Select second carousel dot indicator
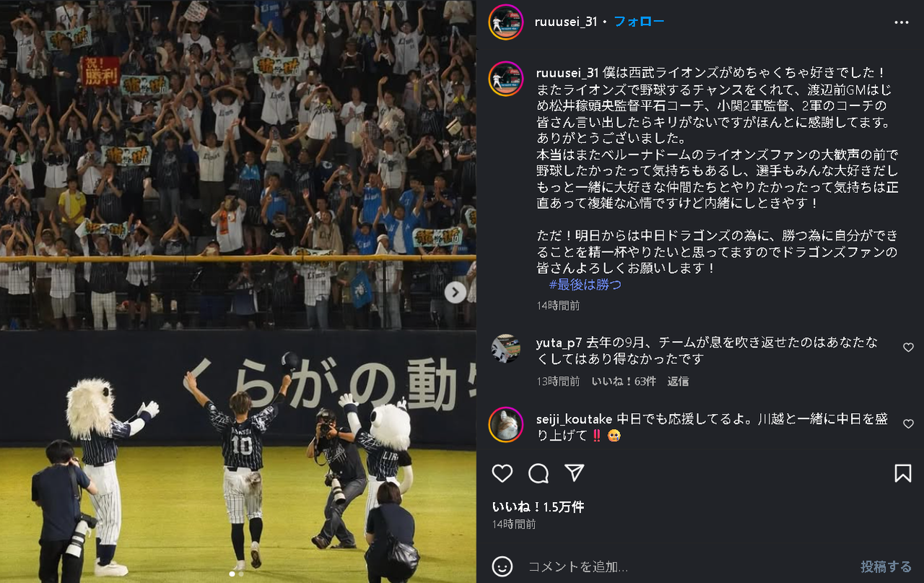This screenshot has width=924, height=583. pos(241,574)
